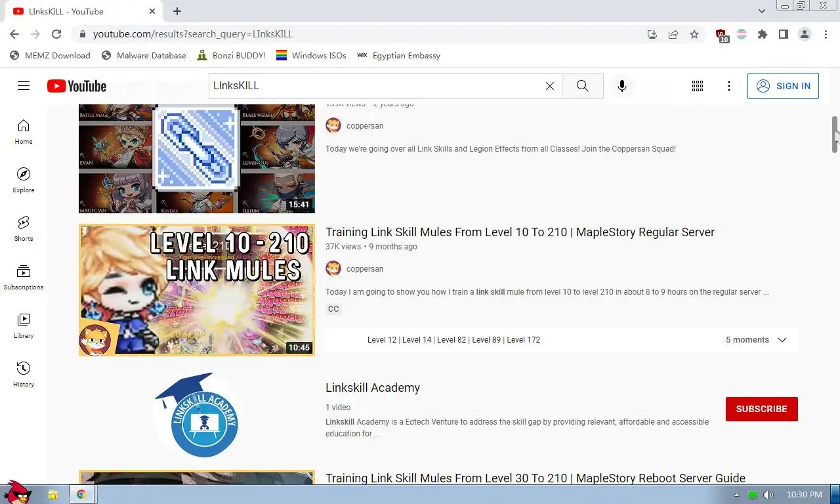The image size is (840, 504).
Task: Jump to Level 172 moment
Action: (x=524, y=340)
